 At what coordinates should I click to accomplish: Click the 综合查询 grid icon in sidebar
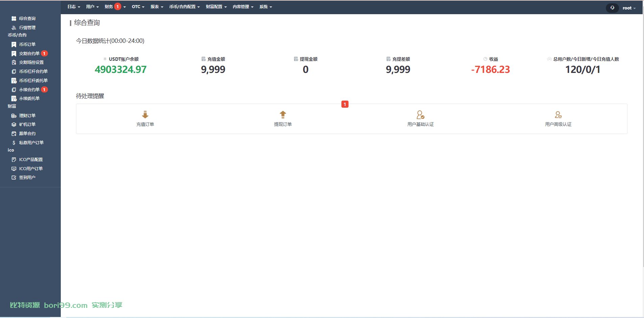coord(14,19)
